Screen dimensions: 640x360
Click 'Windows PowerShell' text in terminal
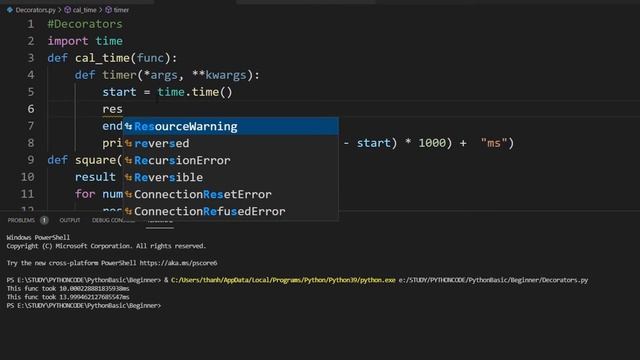[x=38, y=238]
